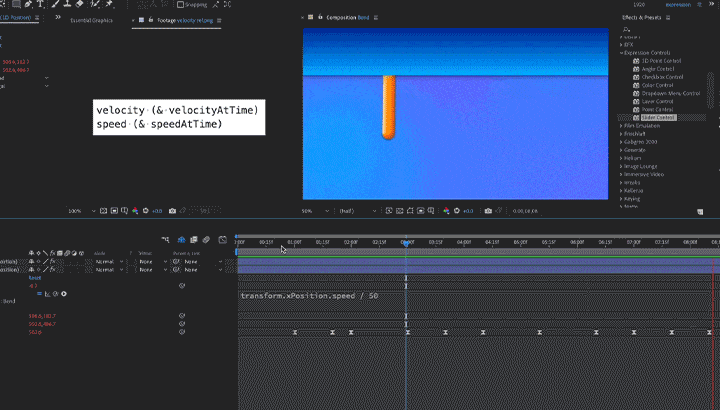720x410 pixels.
Task: Expand the Keying effects category
Action: [621, 199]
